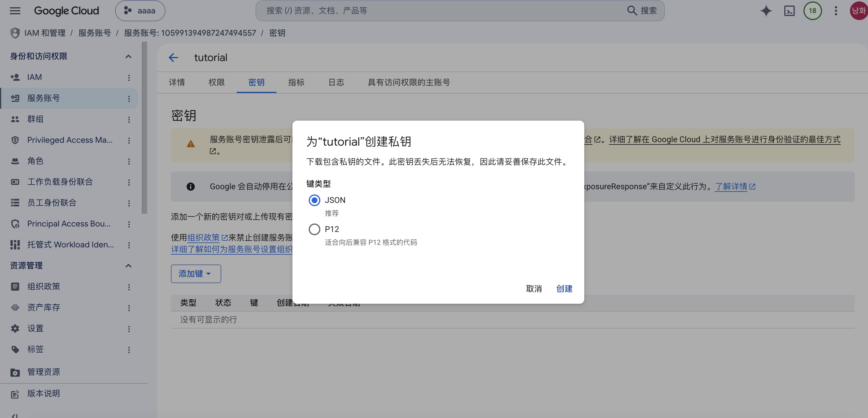868x418 pixels.
Task: Click the back arrow next to tutorial
Action: 173,58
